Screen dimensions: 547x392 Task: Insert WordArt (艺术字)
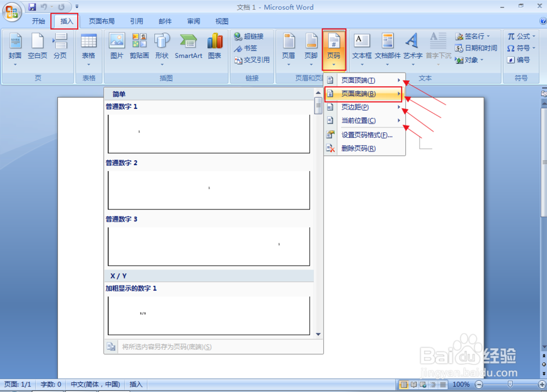(x=412, y=49)
